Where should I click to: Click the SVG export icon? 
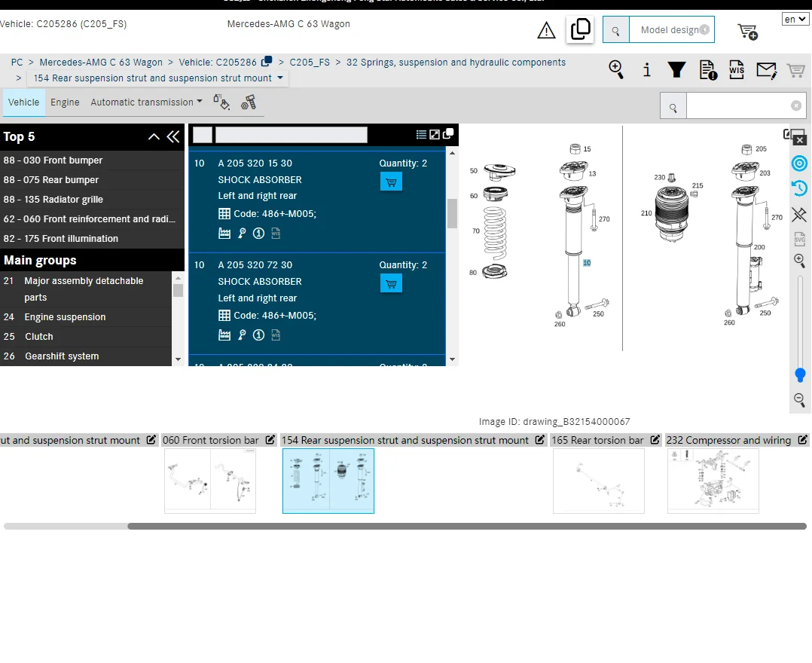800,238
